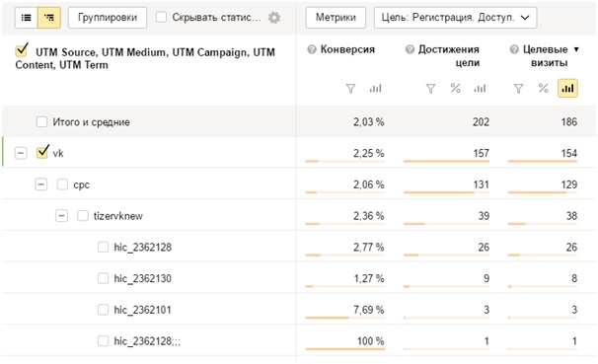Switch to flat list view icon
This screenshot has height=364, width=598.
(x=27, y=18)
